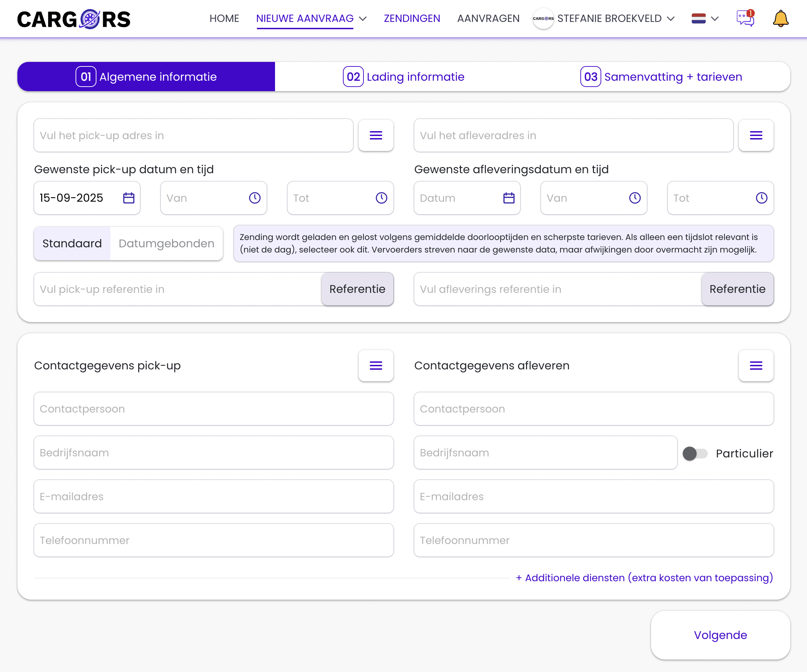Viewport: 807px width, 672px height.
Task: Click the pick-up Contactpersoon input field
Action: 213,409
